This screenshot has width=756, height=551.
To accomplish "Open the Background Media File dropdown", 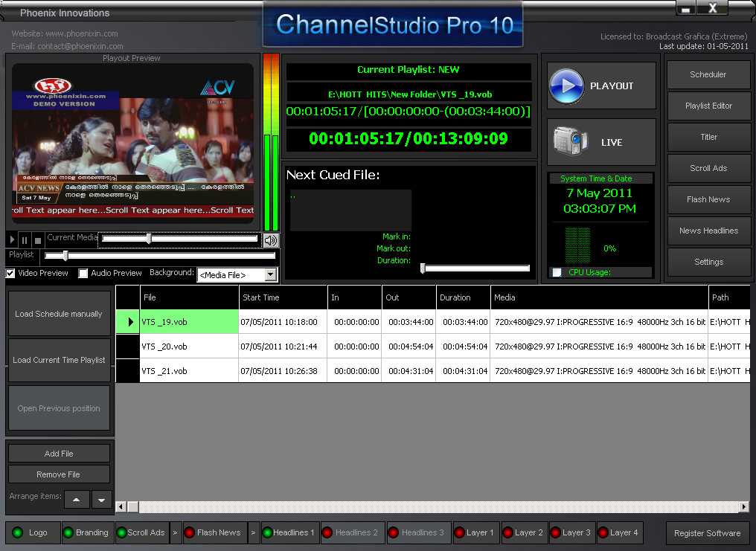I will (x=271, y=274).
